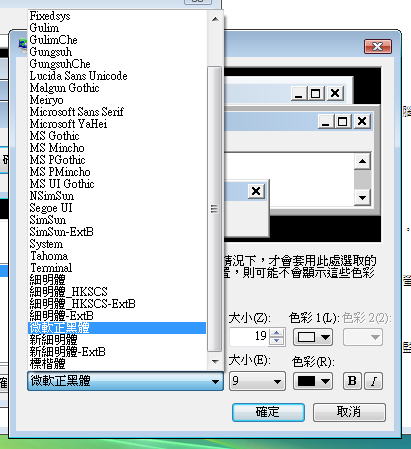Viewport: 411px width, 449px height.
Task: Click preview window scrollbar down arrow
Action: [362, 197]
